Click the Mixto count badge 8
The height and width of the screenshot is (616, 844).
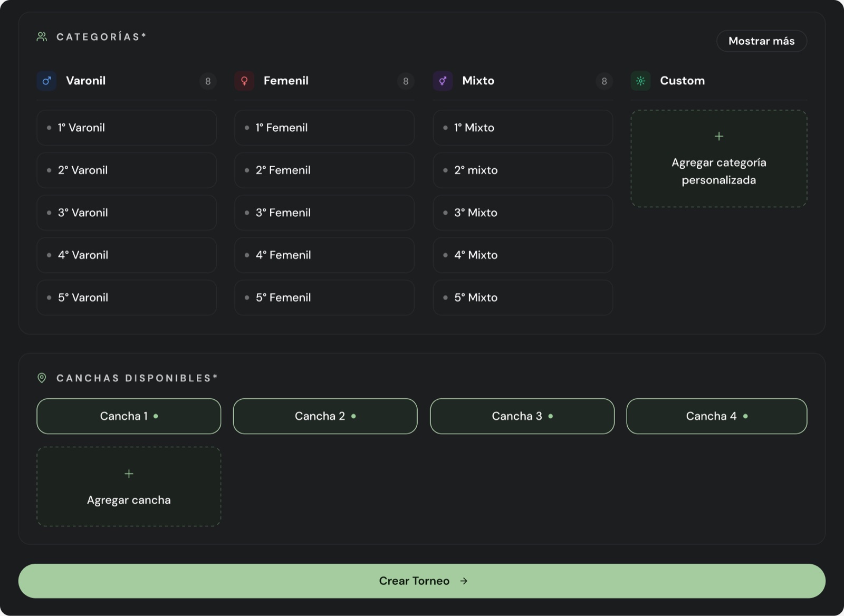[x=604, y=81]
